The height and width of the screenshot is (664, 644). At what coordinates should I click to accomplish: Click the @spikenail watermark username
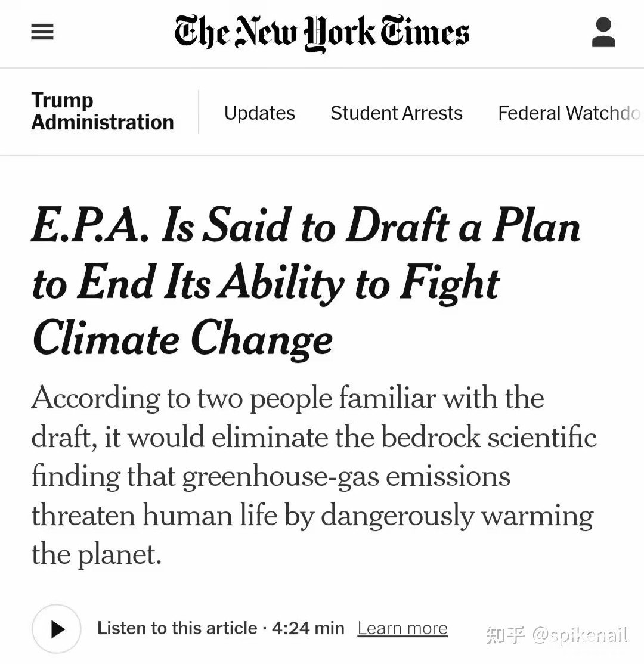pyautogui.click(x=579, y=635)
